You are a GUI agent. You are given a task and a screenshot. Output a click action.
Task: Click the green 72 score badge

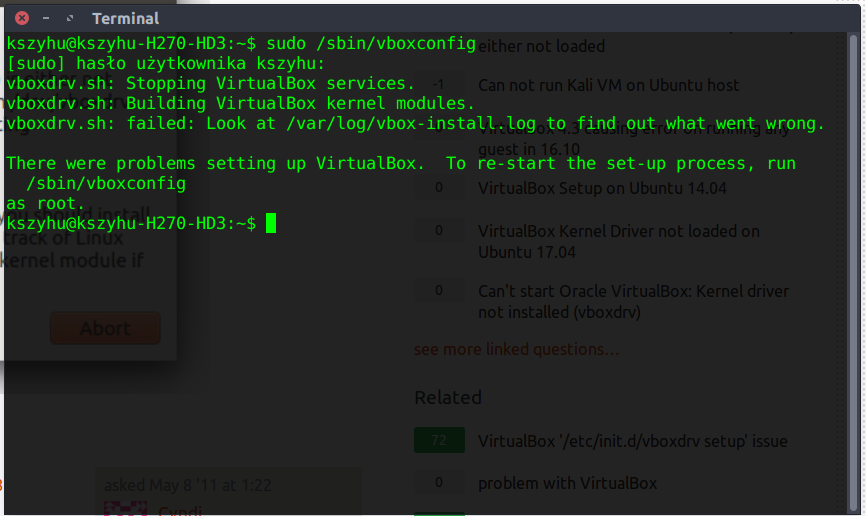439,440
